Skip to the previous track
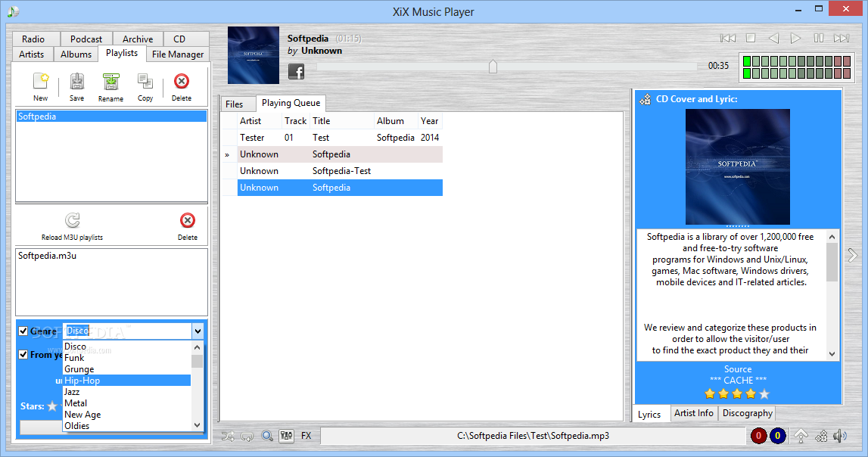Viewport: 868px width, 457px height. pos(727,38)
